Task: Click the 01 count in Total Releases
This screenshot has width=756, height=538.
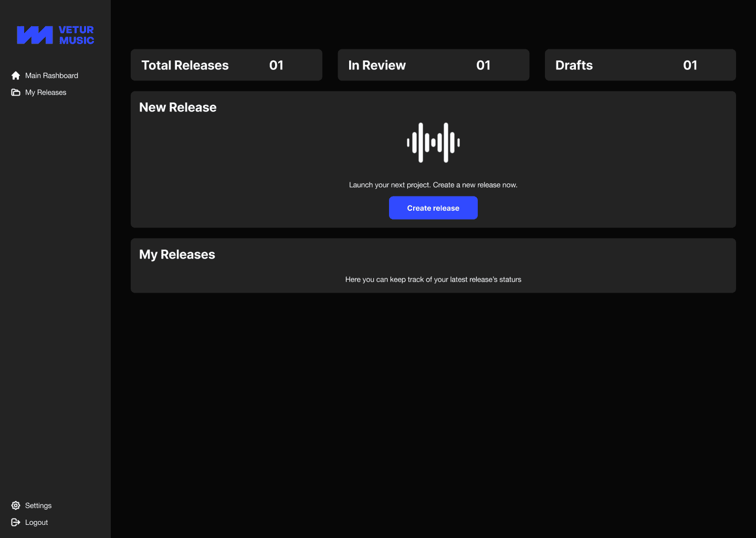Action: pyautogui.click(x=276, y=65)
